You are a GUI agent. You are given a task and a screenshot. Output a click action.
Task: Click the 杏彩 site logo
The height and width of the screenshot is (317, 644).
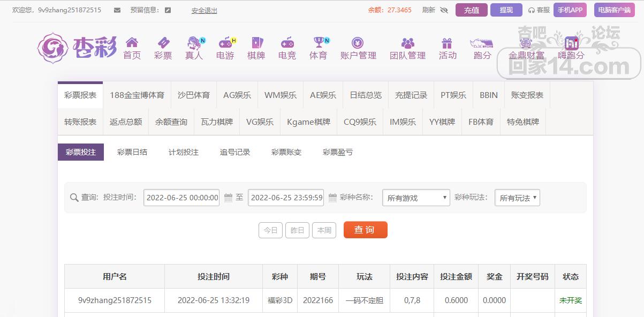[78, 48]
